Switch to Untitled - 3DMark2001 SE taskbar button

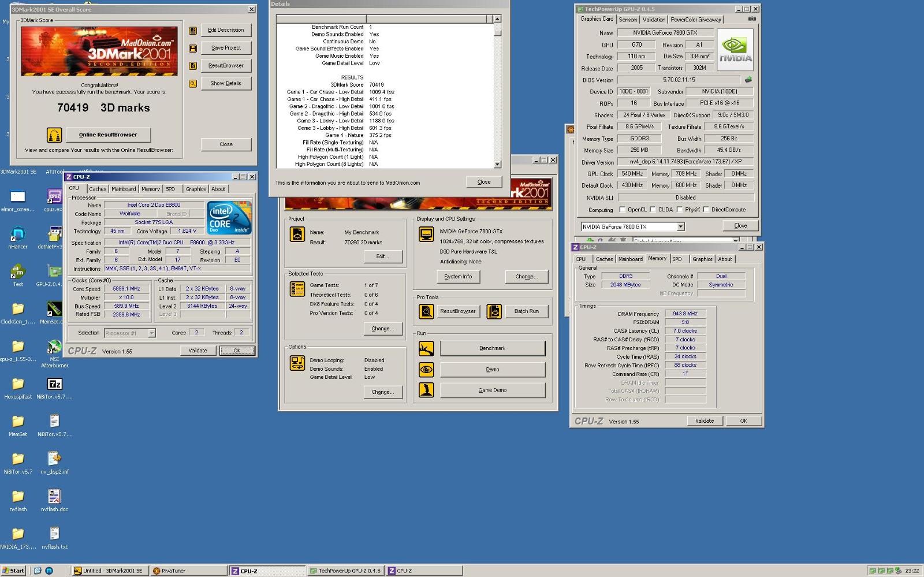pos(110,571)
